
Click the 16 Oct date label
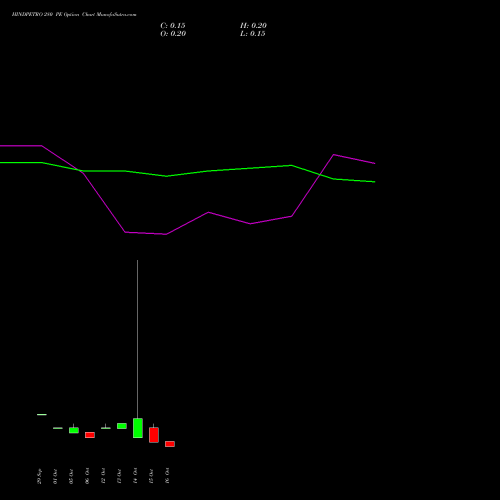coord(167,476)
